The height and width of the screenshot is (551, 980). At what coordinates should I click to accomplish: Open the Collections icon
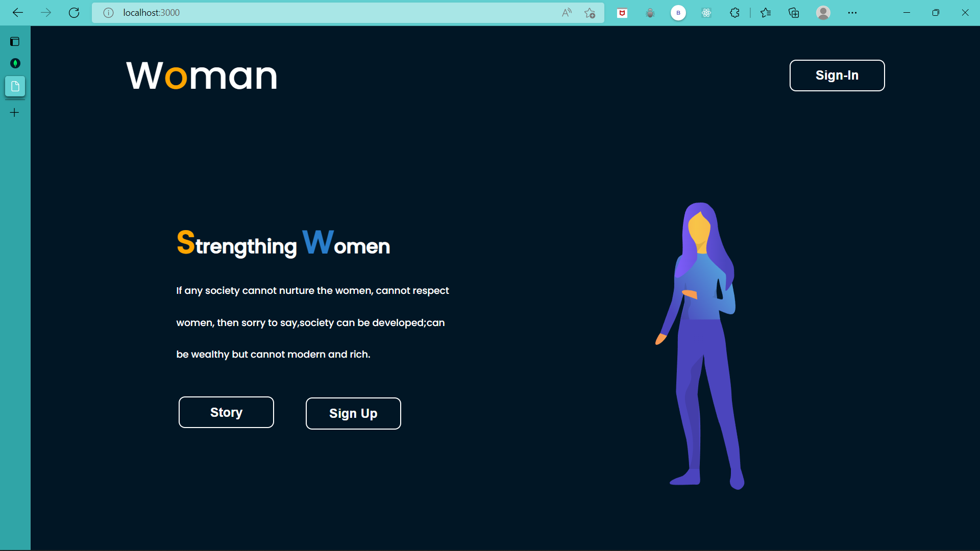(x=794, y=13)
